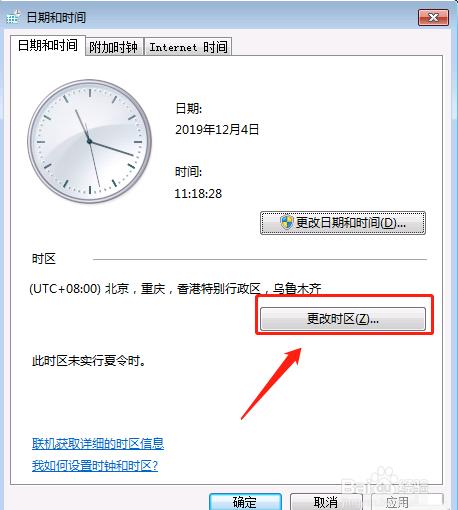Click the Date and Time title bar icon
This screenshot has height=510, width=458.
[x=13, y=17]
